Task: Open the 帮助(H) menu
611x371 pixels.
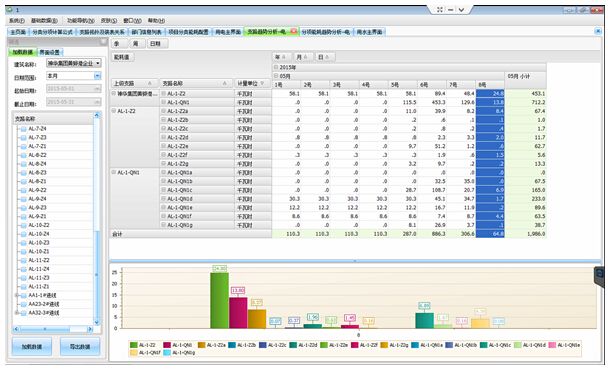Action: (x=156, y=21)
